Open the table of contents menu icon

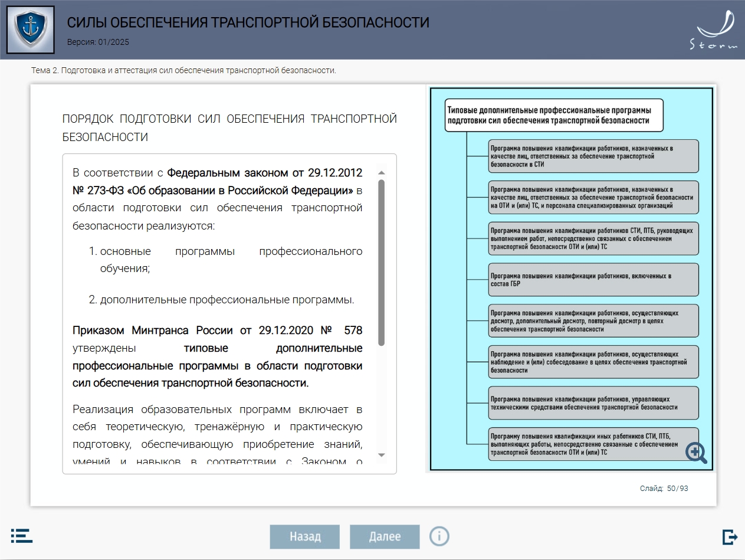(22, 536)
